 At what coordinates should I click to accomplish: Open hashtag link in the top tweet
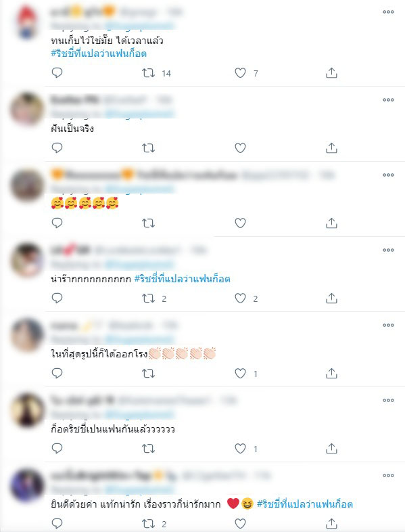[99, 53]
